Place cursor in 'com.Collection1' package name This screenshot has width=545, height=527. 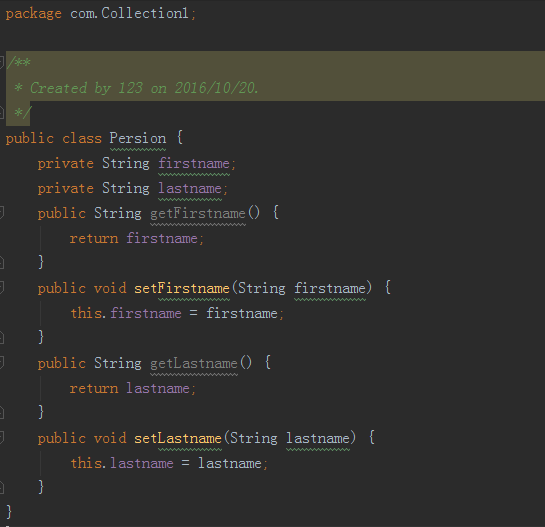[129, 13]
